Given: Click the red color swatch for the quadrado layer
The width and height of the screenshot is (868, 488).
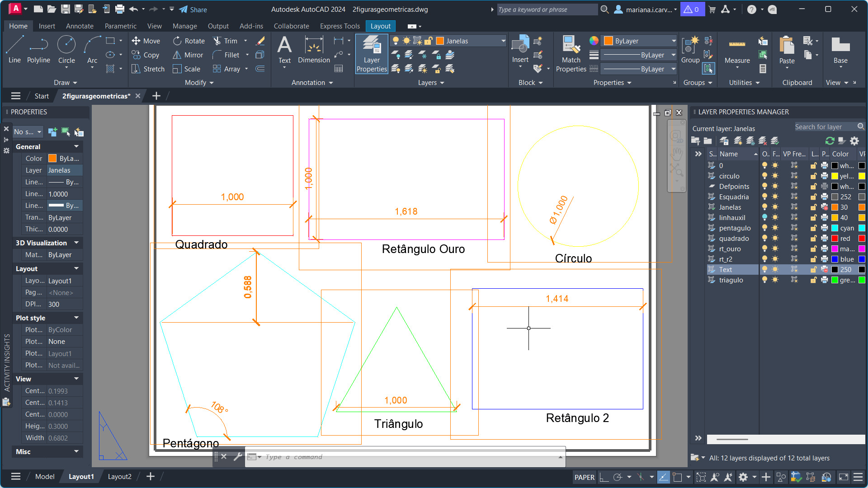Looking at the screenshot, I should click(x=835, y=239).
